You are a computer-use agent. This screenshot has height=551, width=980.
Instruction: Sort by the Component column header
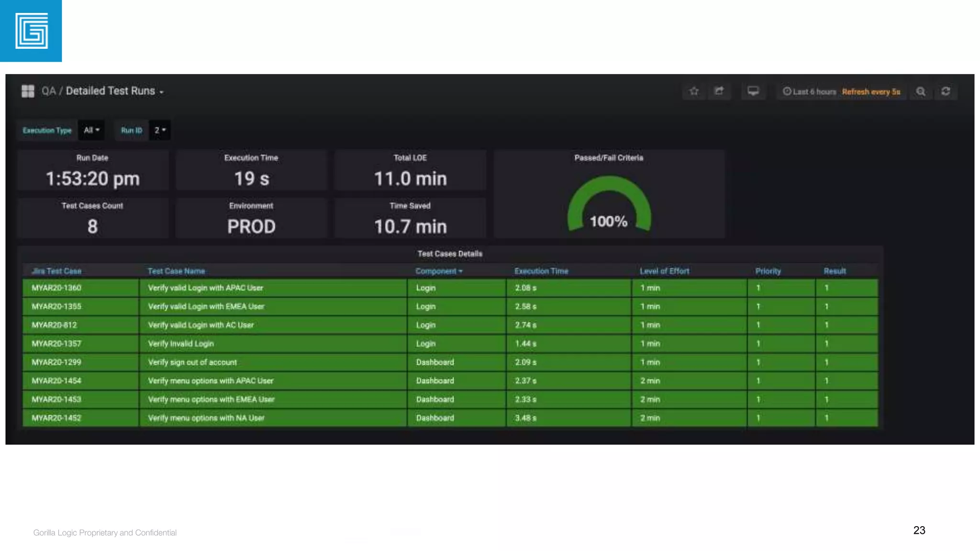[x=438, y=271]
